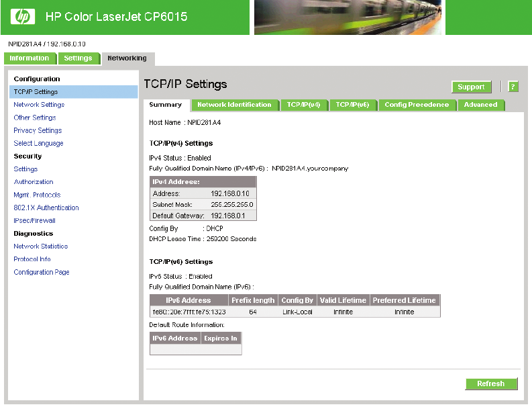This screenshot has height=409, width=532.
Task: Click the HP Color LaserJet CP6015 title
Action: pyautogui.click(x=116, y=16)
